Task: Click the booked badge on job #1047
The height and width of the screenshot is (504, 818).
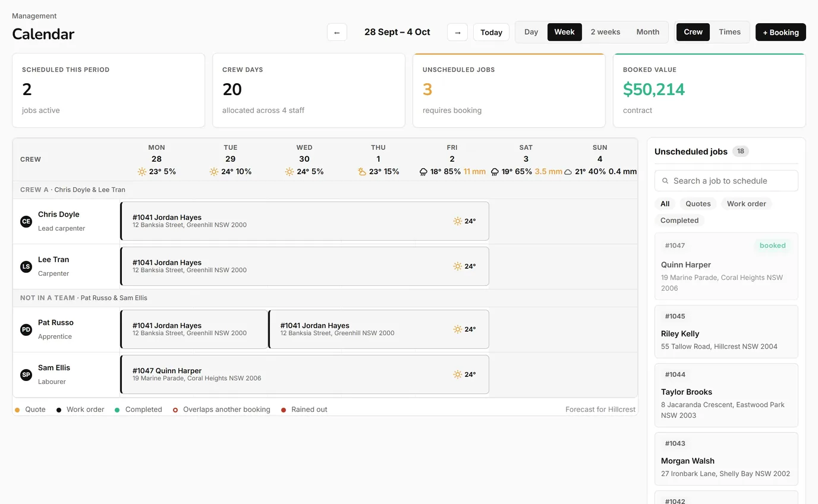Action: coord(773,245)
